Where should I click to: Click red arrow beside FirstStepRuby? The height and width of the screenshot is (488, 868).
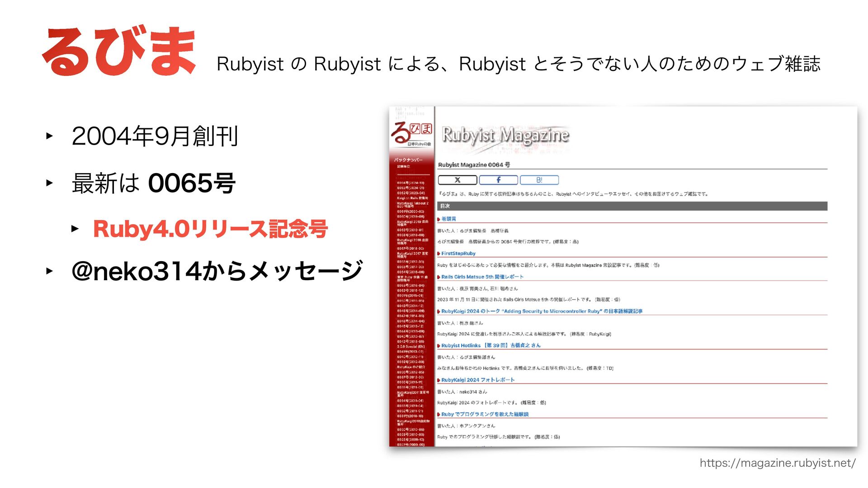439,254
